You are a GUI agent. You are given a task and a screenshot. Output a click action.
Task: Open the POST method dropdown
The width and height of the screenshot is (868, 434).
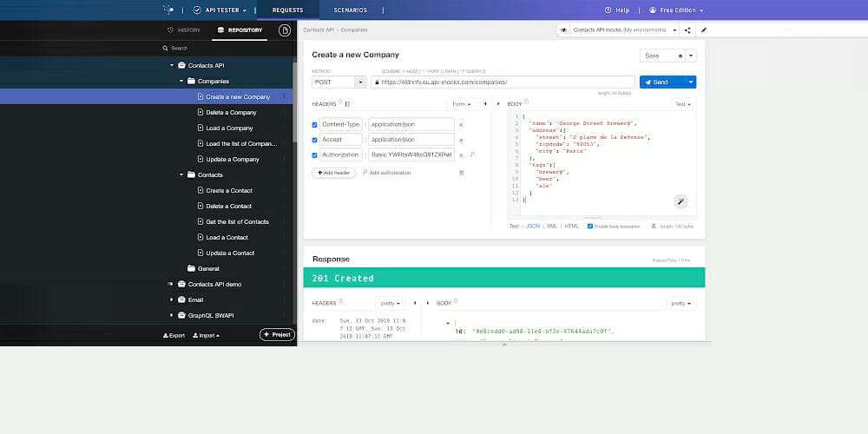pos(360,82)
